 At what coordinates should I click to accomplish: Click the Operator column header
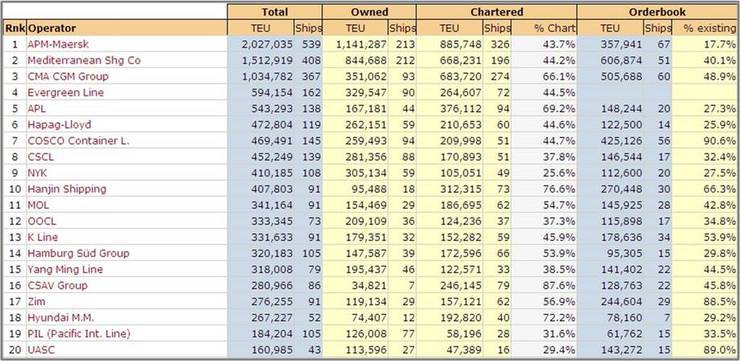pyautogui.click(x=52, y=28)
